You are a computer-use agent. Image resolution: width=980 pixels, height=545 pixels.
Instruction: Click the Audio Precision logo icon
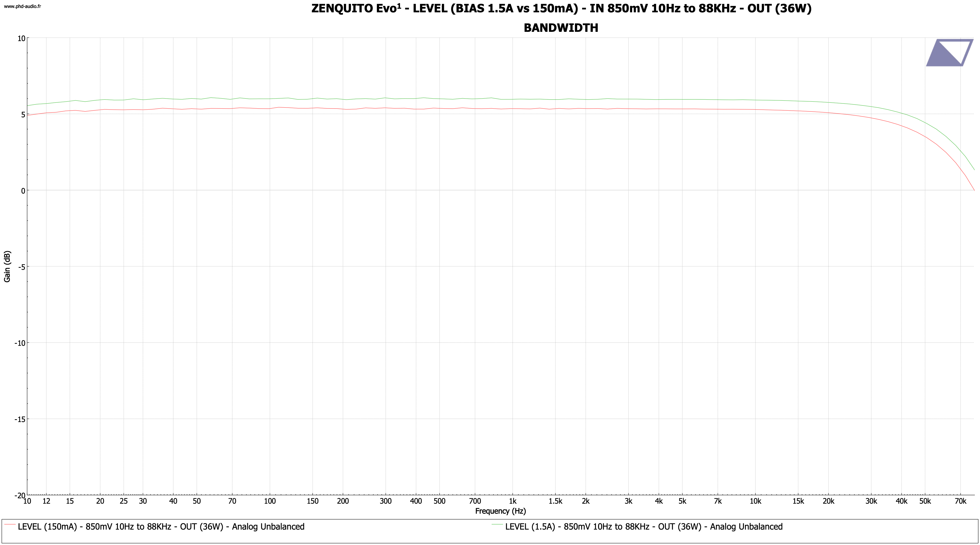[x=950, y=52]
